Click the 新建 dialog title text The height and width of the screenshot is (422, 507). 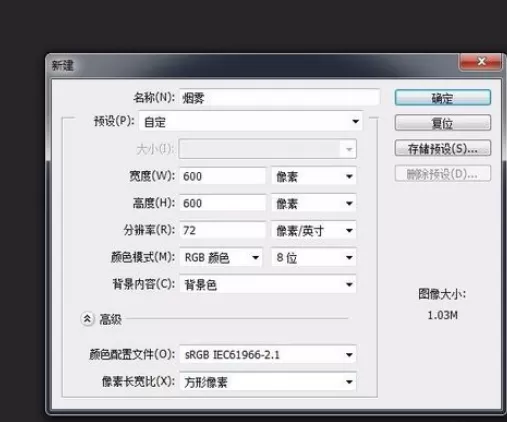coord(63,65)
